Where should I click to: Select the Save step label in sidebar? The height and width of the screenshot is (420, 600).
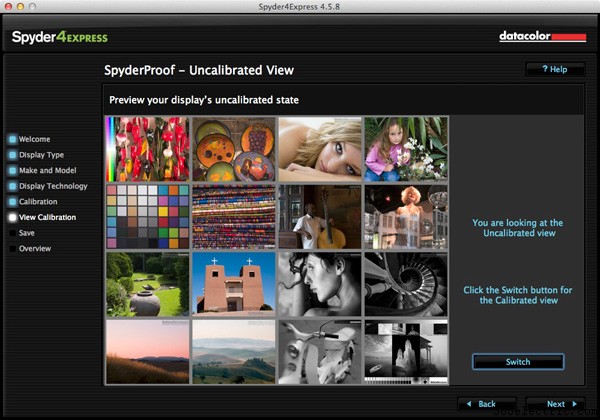tap(26, 233)
